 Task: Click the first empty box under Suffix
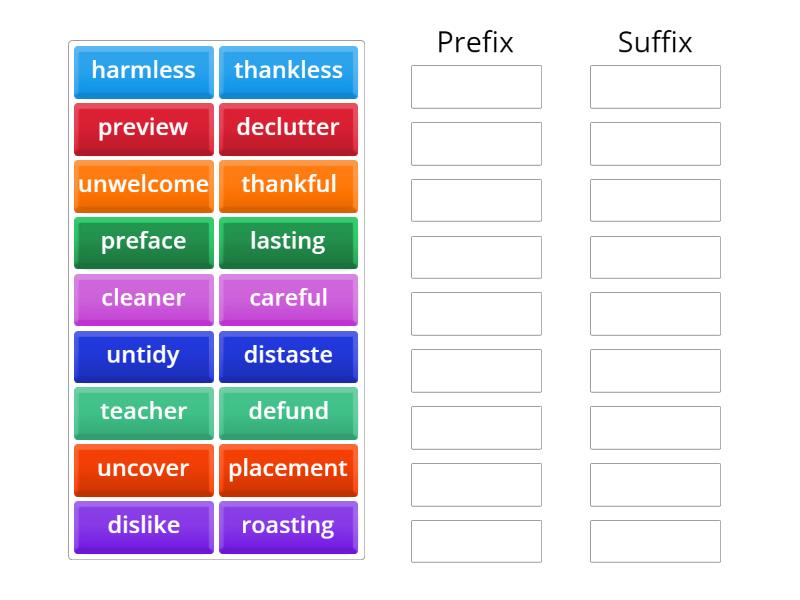(656, 87)
